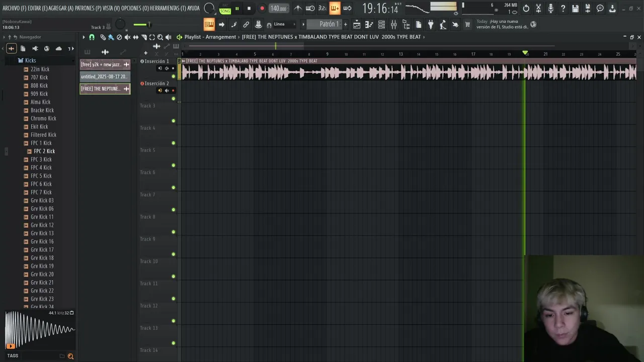Open EDITAR menu
The width and height of the screenshot is (644, 362).
click(x=38, y=9)
